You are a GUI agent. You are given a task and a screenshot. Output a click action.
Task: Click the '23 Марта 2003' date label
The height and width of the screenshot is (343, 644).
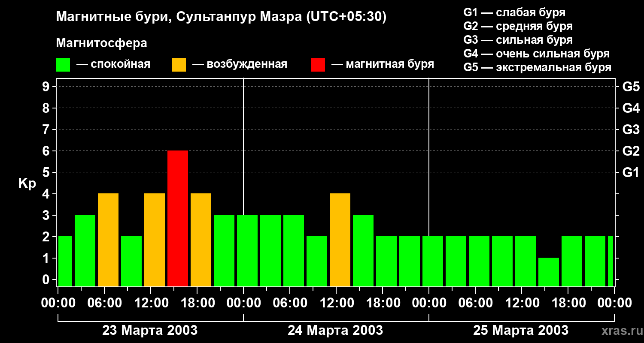pyautogui.click(x=150, y=330)
